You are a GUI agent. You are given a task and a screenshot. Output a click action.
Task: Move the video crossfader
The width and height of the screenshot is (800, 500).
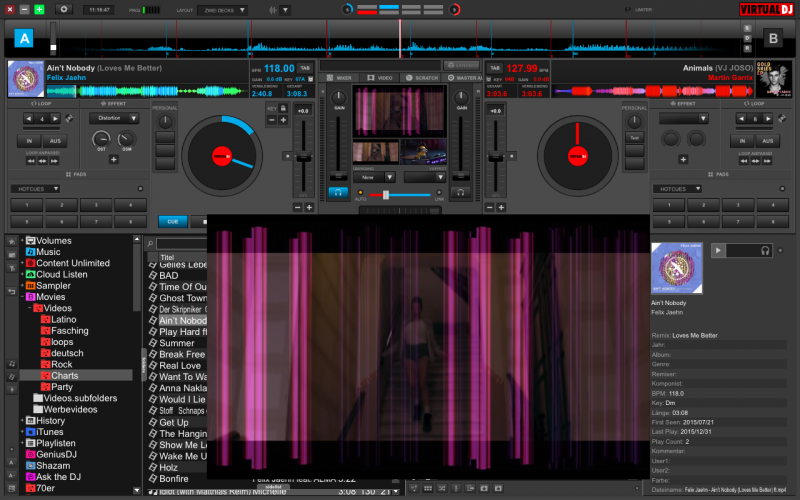coord(386,195)
